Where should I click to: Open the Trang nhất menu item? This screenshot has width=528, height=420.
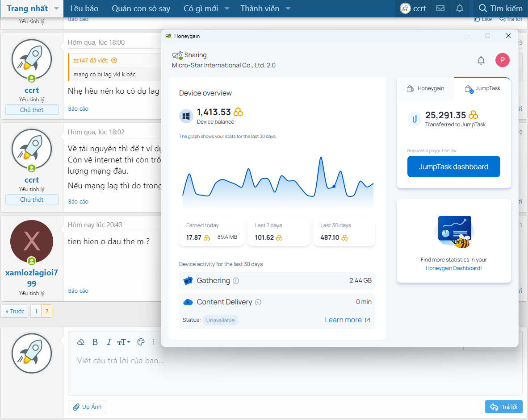pos(27,8)
